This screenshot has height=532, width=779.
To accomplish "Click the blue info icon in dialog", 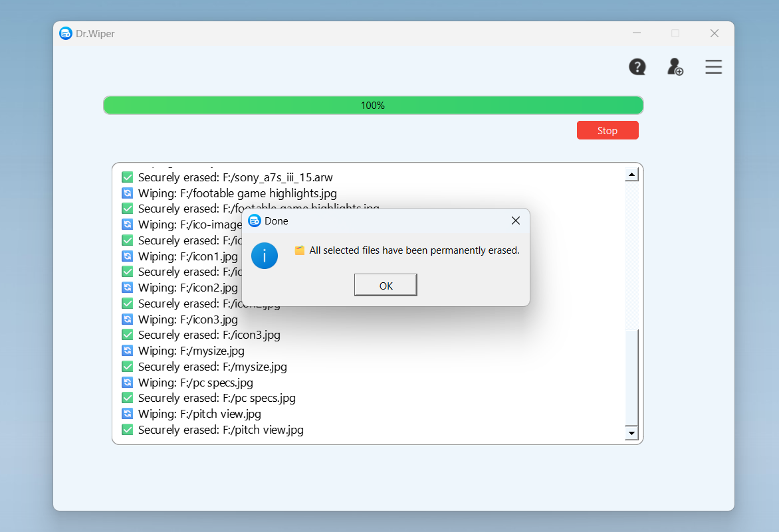I will tap(265, 256).
